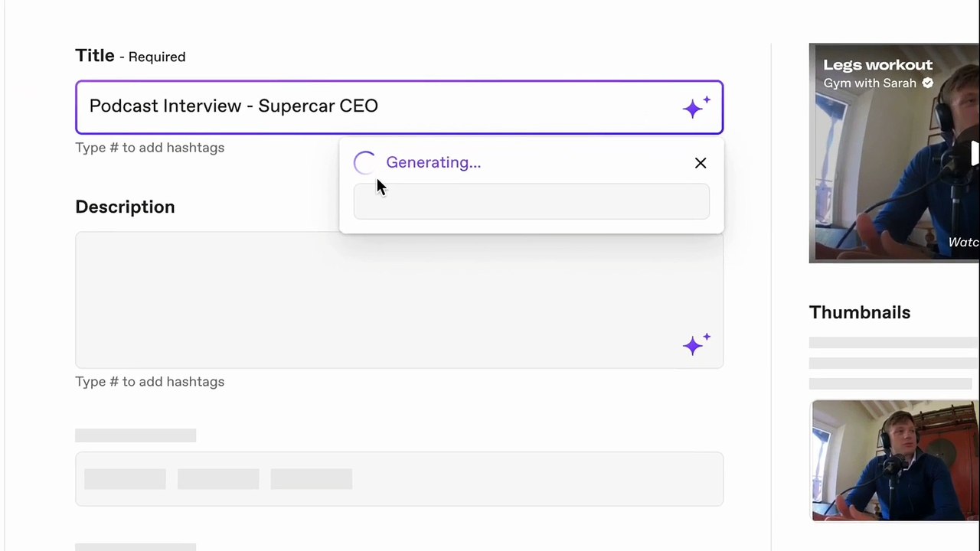Open the Gym with Sarah channel name

point(870,83)
